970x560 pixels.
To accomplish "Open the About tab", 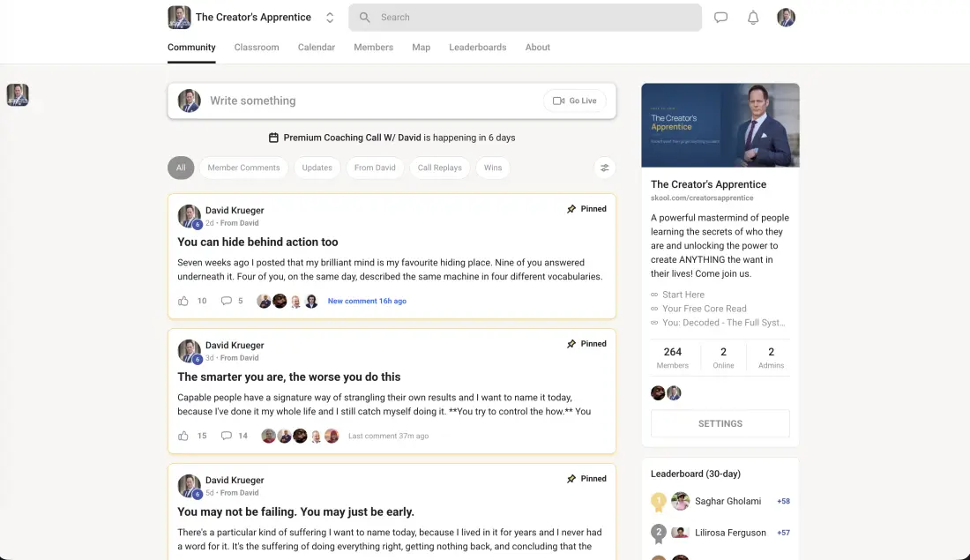I will tap(538, 47).
